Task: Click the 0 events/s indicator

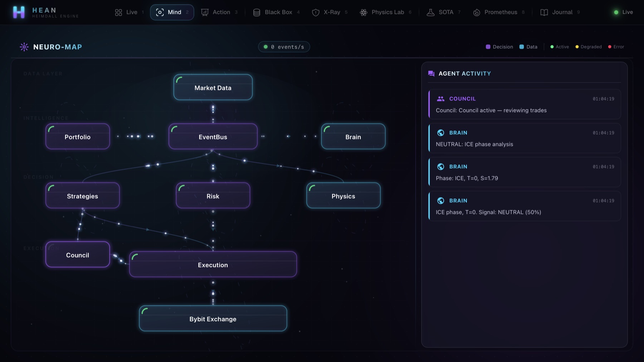Action: coord(284,47)
